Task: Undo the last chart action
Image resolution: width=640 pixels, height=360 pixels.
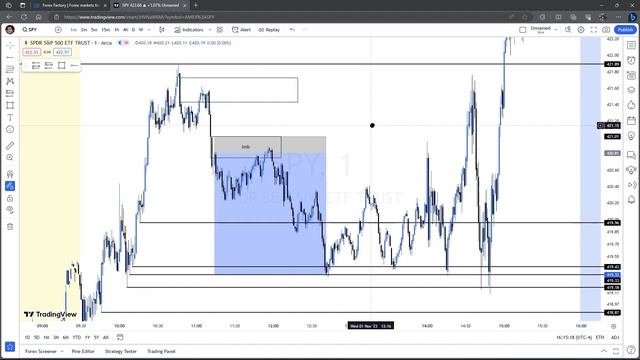Action: click(x=292, y=30)
